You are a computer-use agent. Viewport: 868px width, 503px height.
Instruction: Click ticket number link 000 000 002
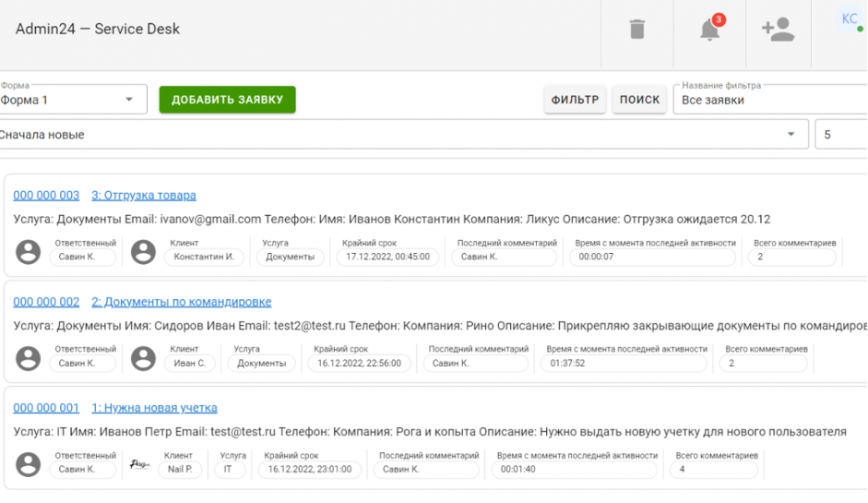pyautogui.click(x=46, y=302)
